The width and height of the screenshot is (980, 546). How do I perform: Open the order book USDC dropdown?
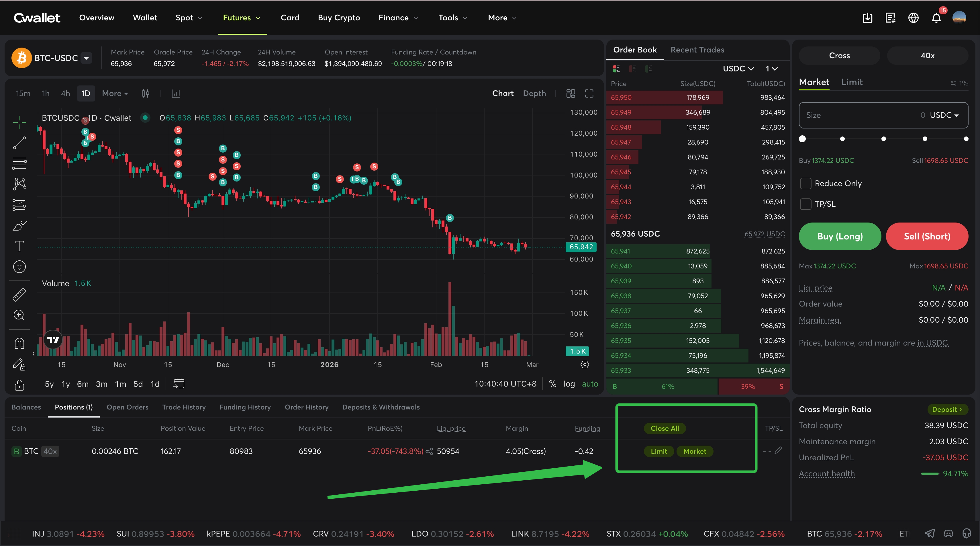[x=738, y=69]
